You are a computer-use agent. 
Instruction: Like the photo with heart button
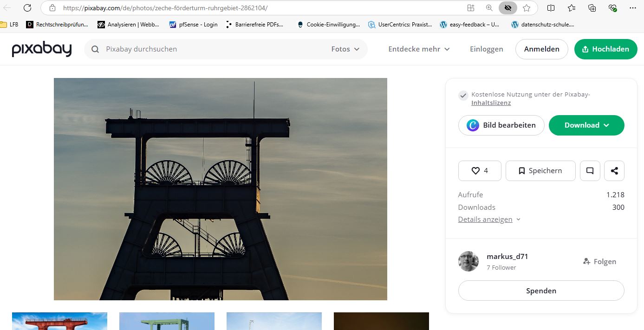click(x=480, y=171)
